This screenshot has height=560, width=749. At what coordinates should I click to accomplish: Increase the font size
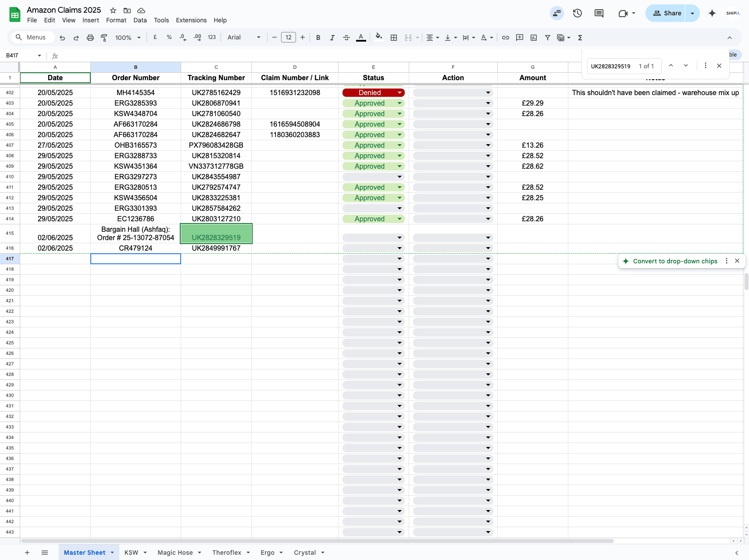coord(303,37)
